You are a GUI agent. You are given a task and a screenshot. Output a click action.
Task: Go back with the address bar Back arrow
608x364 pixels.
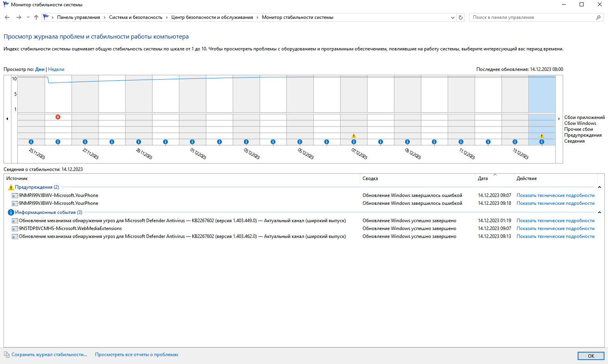tap(7, 17)
